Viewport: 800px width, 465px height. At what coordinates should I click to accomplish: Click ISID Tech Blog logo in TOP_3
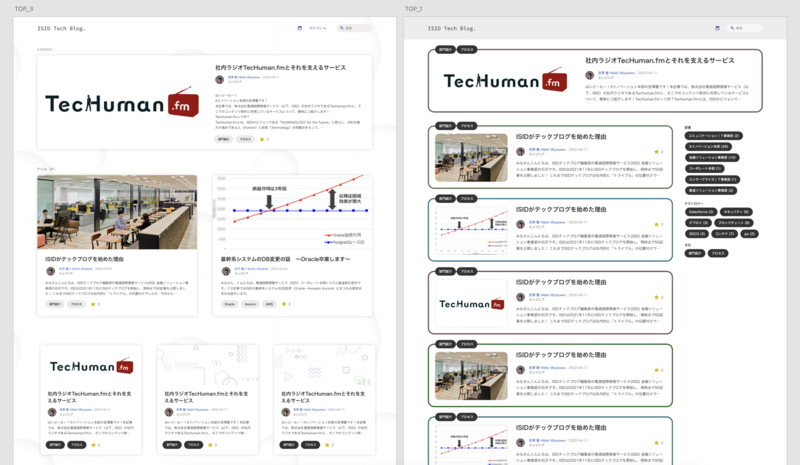click(61, 29)
